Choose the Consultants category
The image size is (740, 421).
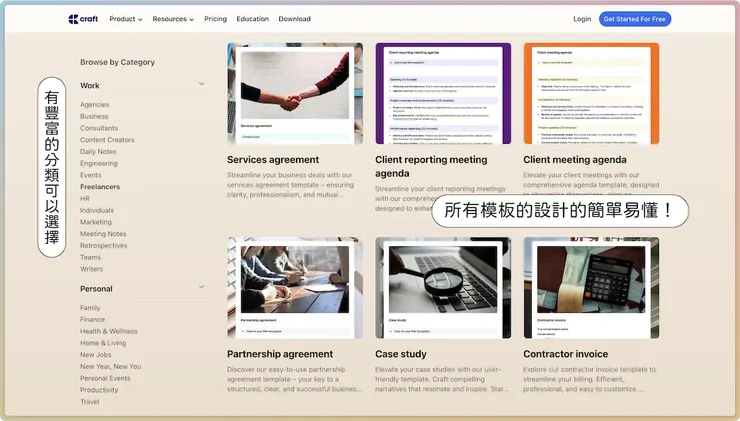coord(99,128)
